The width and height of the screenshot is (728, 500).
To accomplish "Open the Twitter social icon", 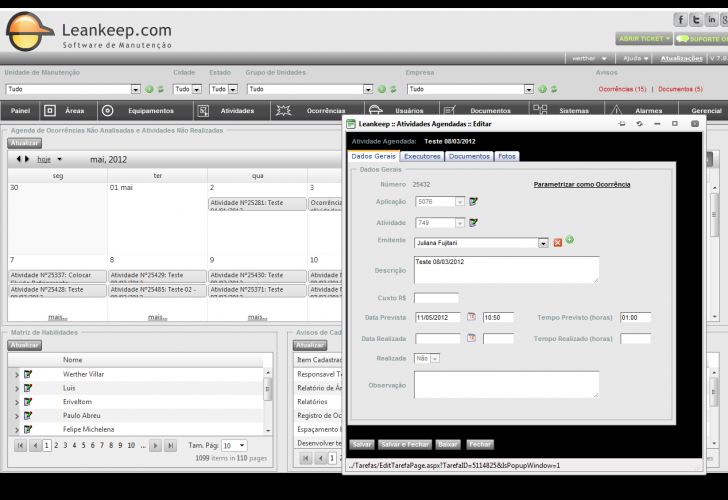I will (696, 20).
